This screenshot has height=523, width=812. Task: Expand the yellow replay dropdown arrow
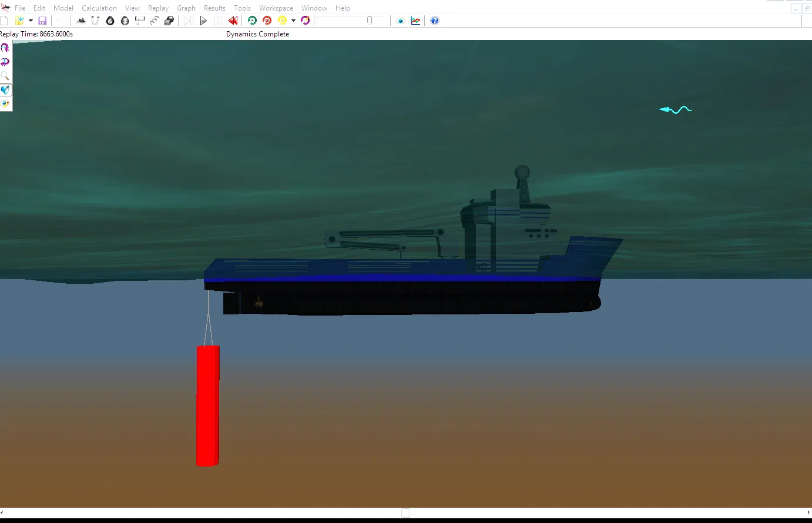[x=293, y=21]
